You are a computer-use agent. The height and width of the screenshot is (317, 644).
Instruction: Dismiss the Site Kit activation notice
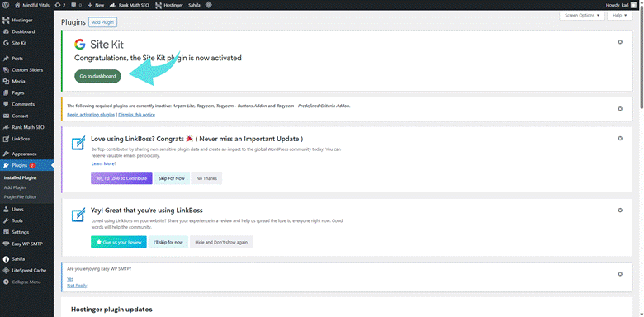620,42
